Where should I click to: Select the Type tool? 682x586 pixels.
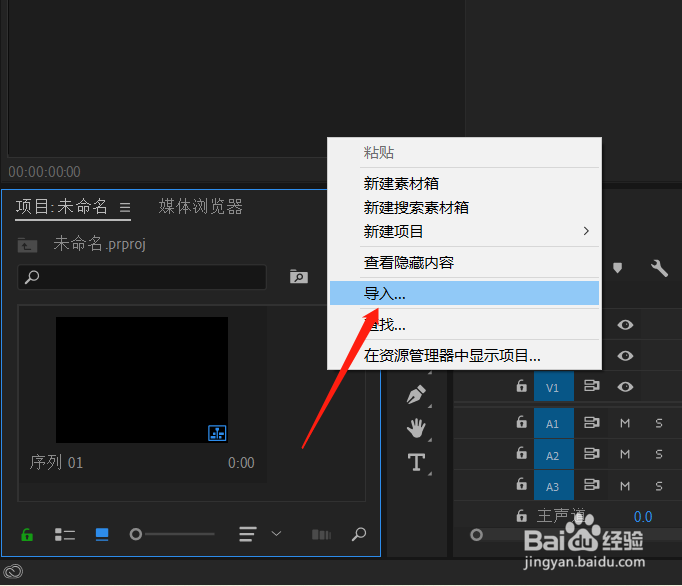(416, 462)
